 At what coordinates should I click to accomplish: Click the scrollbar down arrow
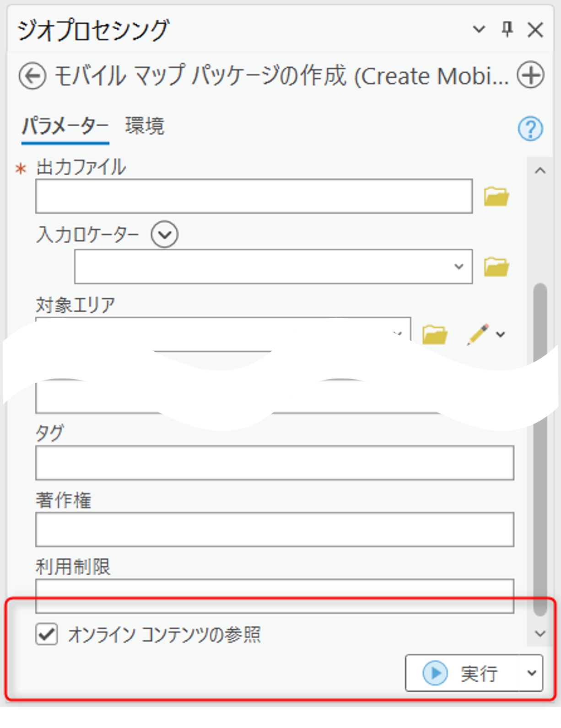(x=540, y=633)
